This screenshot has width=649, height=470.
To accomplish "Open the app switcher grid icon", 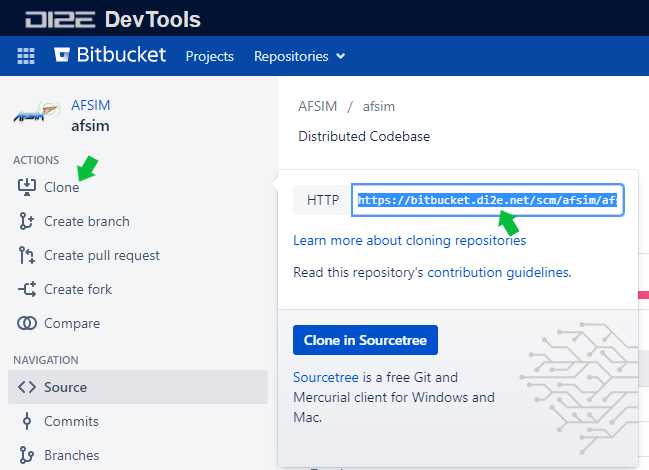I will click(26, 56).
